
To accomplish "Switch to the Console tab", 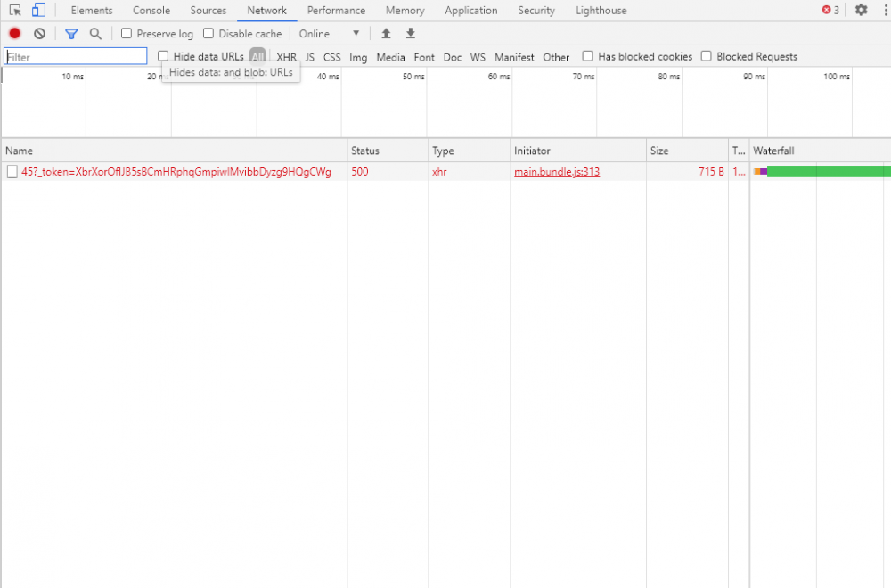I will [151, 11].
